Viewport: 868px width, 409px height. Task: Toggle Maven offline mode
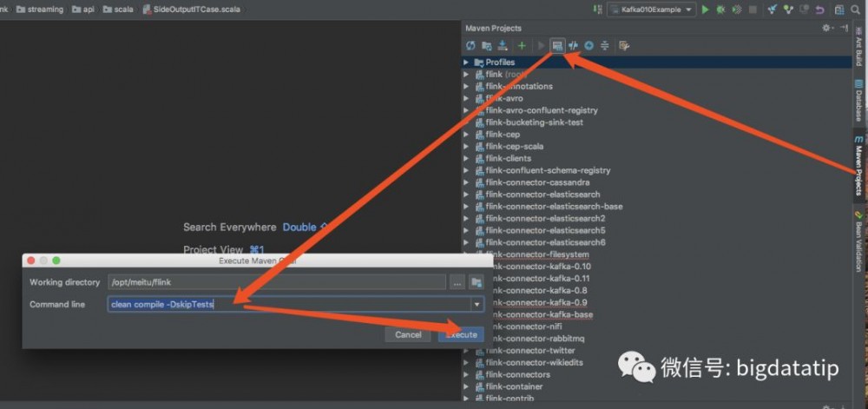(x=574, y=46)
